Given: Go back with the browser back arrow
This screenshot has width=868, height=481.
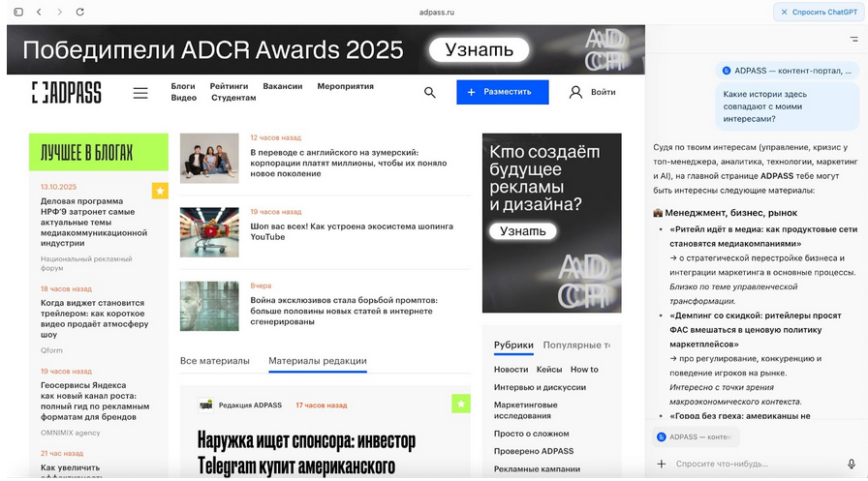Looking at the screenshot, I should [39, 12].
